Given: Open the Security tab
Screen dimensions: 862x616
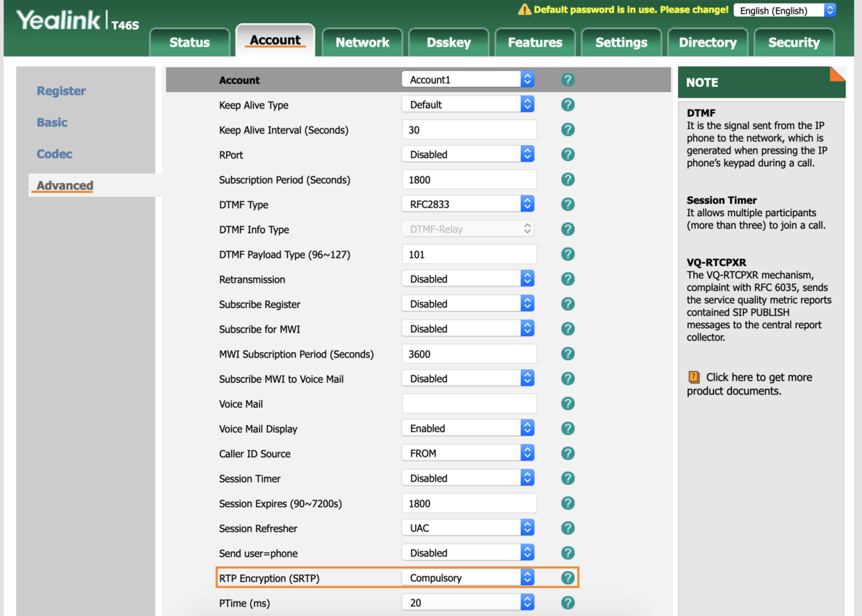Looking at the screenshot, I should click(x=793, y=42).
